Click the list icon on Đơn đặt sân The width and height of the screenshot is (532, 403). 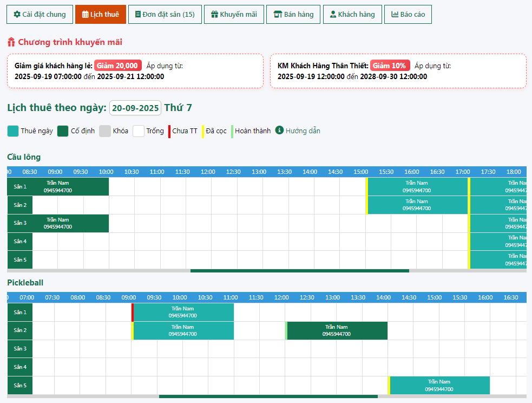138,15
